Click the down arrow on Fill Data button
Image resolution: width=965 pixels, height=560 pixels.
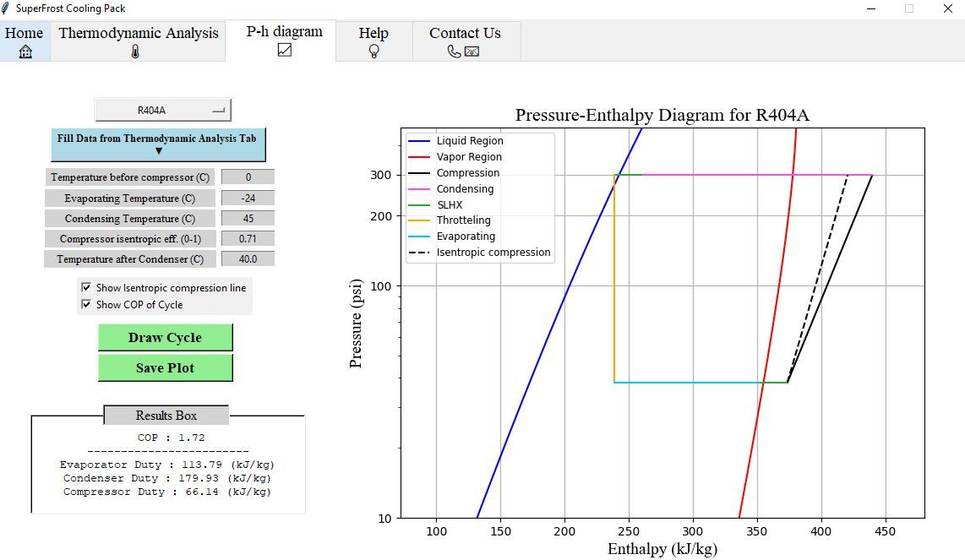click(x=160, y=152)
